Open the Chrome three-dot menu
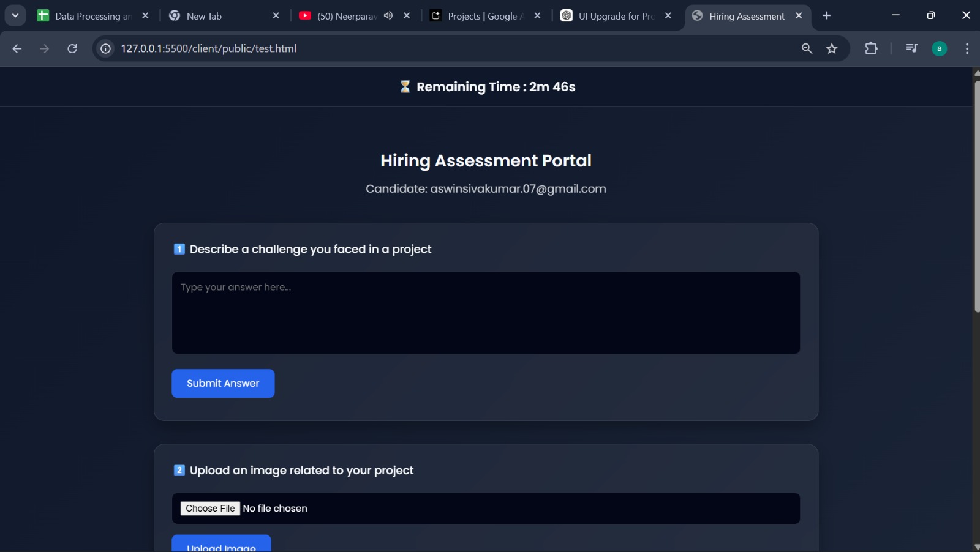Viewport: 980px width, 552px height. point(967,48)
